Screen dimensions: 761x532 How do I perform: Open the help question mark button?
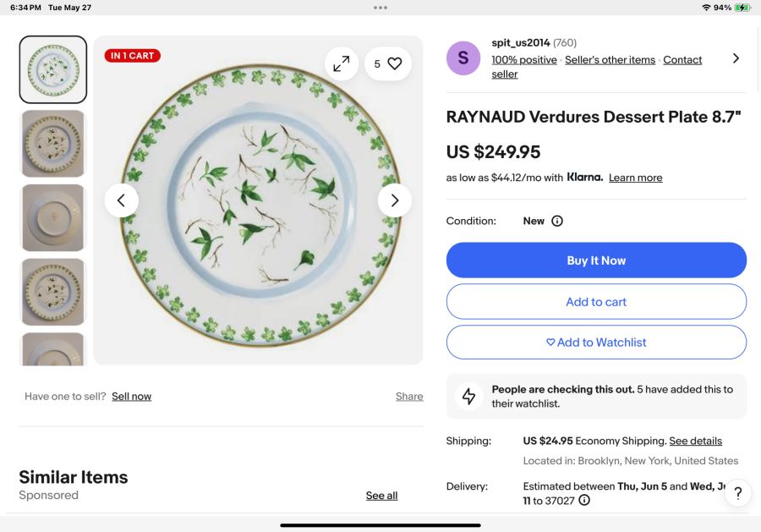pyautogui.click(x=737, y=493)
